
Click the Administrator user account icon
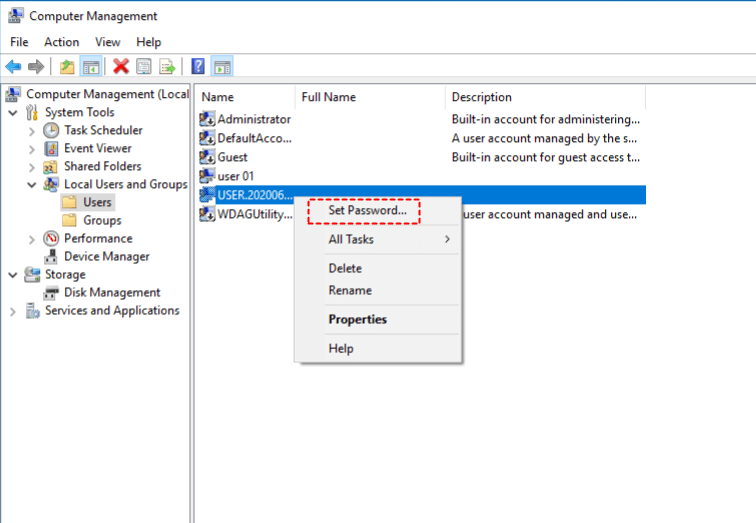(x=207, y=119)
